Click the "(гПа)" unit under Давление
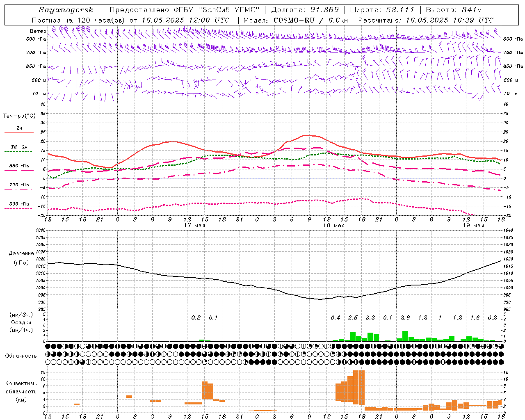 pos(21,263)
